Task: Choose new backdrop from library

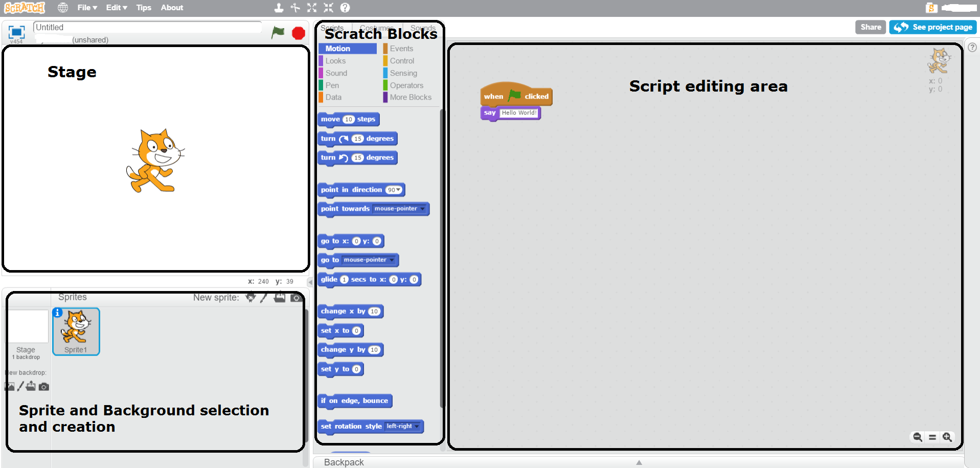Action: pyautogui.click(x=10, y=387)
